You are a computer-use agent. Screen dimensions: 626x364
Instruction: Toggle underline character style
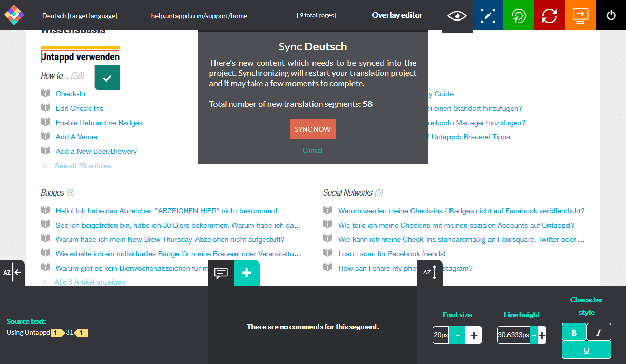(586, 350)
